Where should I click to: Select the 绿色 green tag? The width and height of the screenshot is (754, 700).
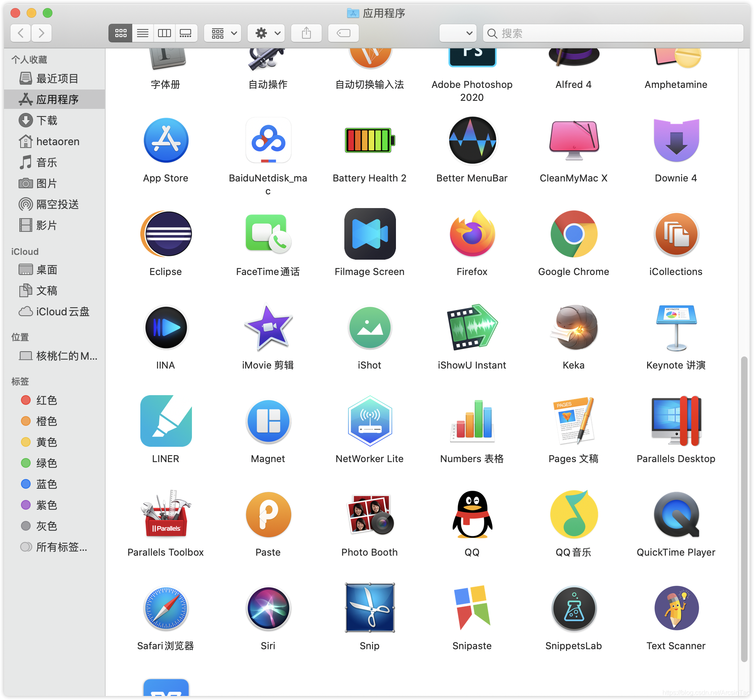pos(54,463)
